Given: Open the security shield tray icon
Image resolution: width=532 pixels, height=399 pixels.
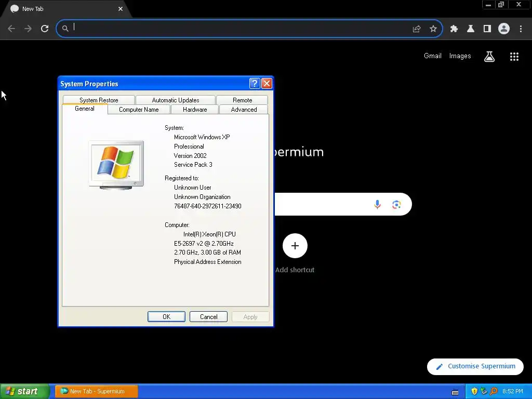Looking at the screenshot, I should click(x=474, y=391).
